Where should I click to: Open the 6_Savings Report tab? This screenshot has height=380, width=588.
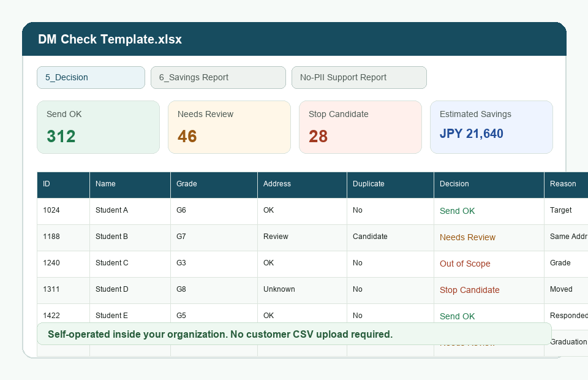tap(218, 78)
